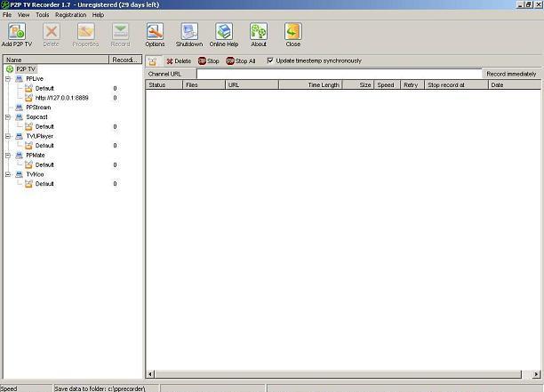
Task: Open the Registration menu
Action: pos(71,15)
